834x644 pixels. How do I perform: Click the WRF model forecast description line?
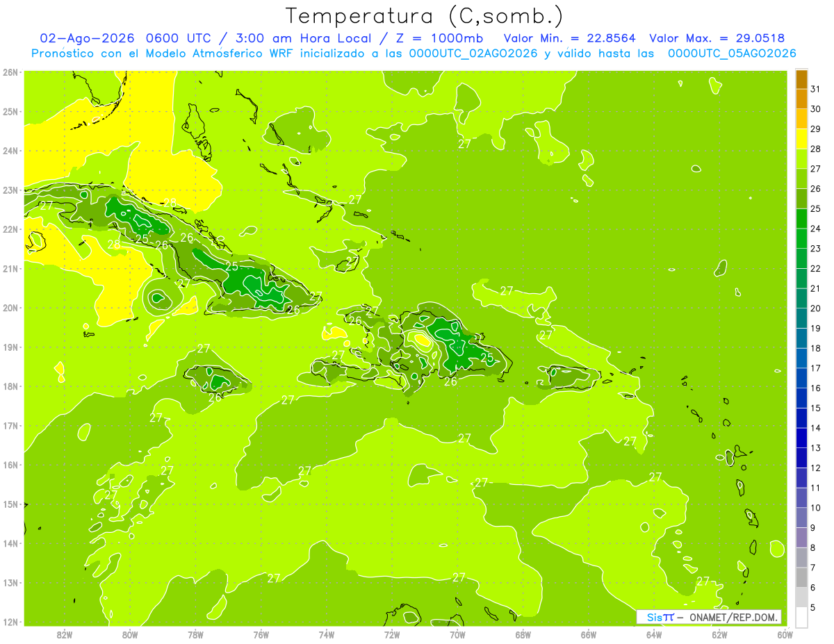pos(414,53)
